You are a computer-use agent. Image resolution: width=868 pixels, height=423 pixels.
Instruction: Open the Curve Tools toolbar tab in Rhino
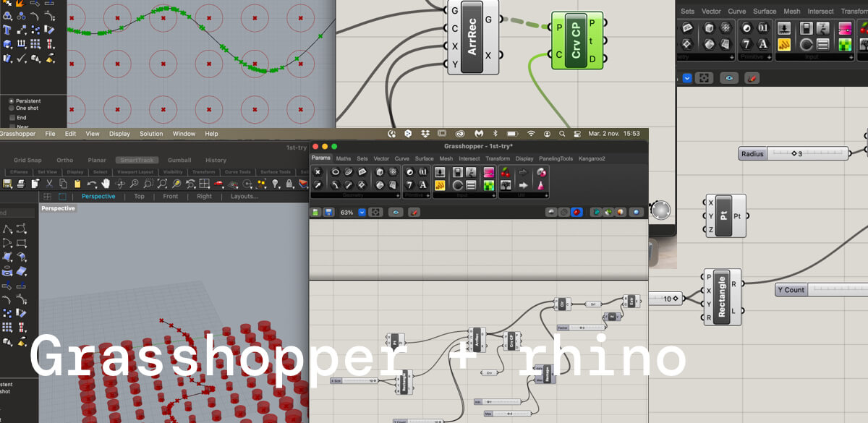(x=237, y=172)
